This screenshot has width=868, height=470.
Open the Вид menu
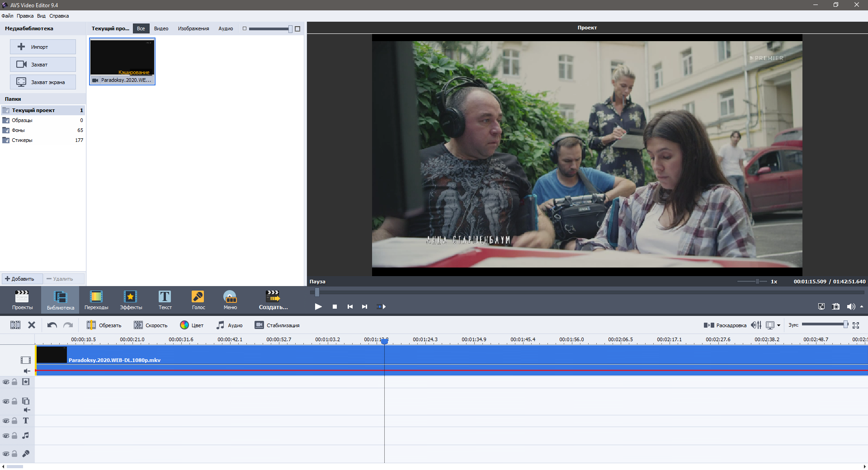point(41,16)
